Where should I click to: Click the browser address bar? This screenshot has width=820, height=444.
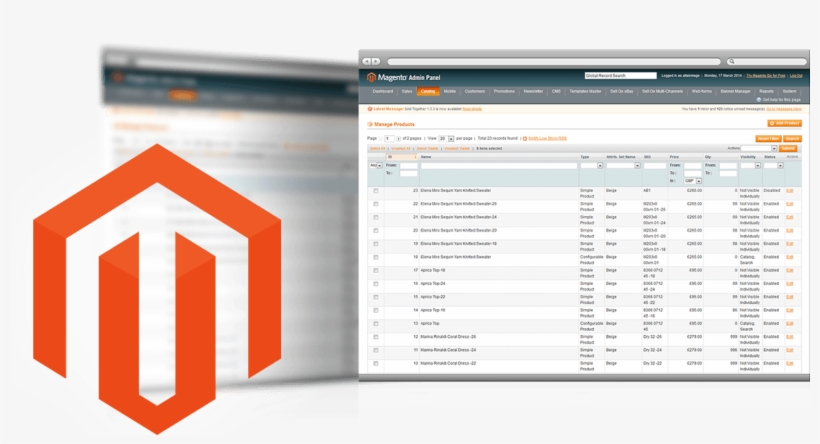[x=554, y=62]
